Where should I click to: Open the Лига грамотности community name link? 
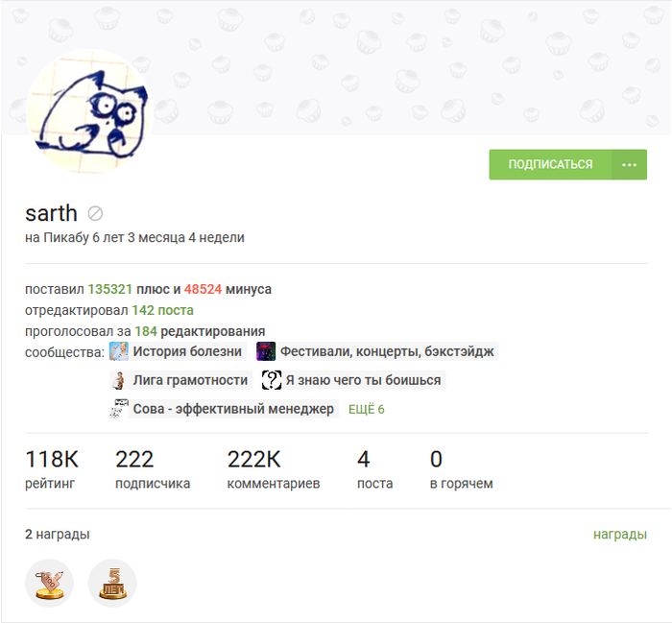click(x=190, y=380)
